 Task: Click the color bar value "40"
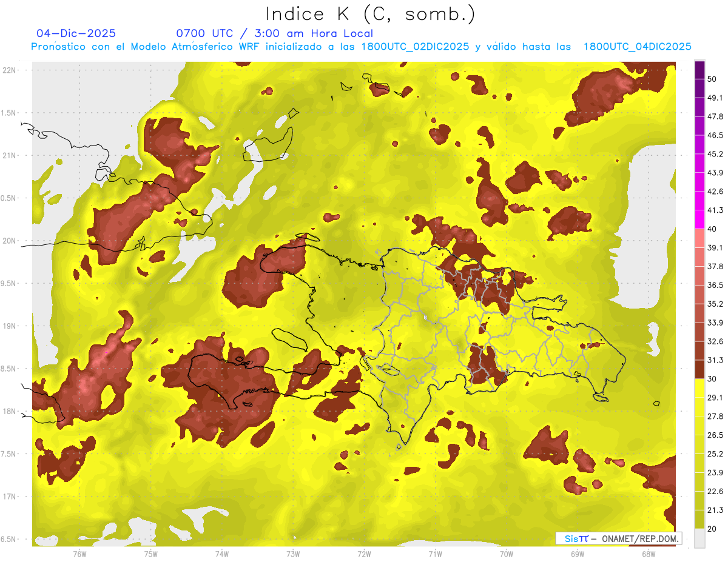(712, 229)
